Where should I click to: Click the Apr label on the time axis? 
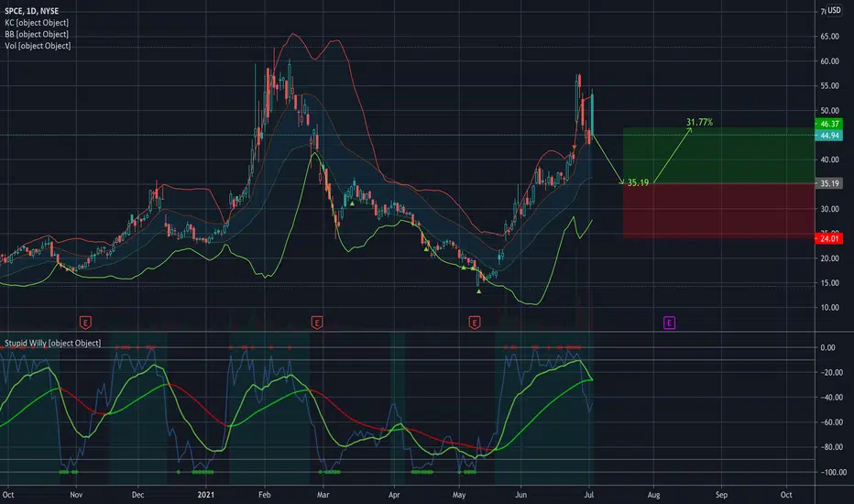(394, 495)
